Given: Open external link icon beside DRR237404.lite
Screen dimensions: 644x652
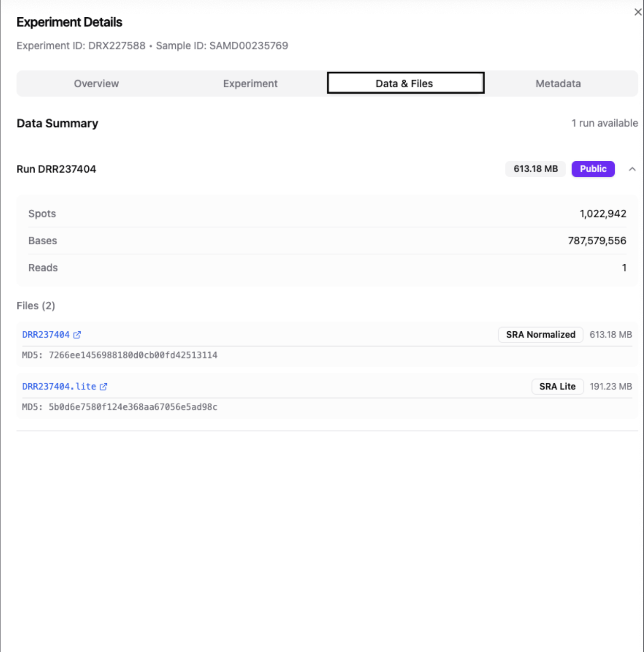Looking at the screenshot, I should (103, 387).
